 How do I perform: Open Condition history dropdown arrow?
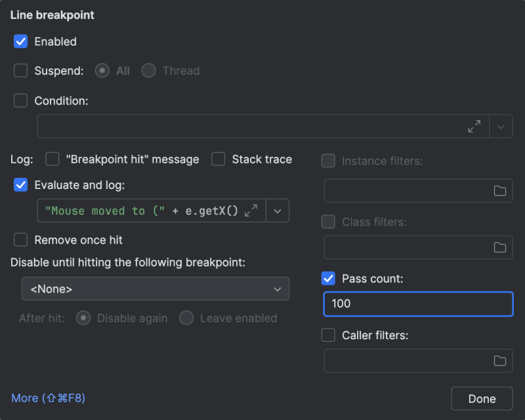501,127
